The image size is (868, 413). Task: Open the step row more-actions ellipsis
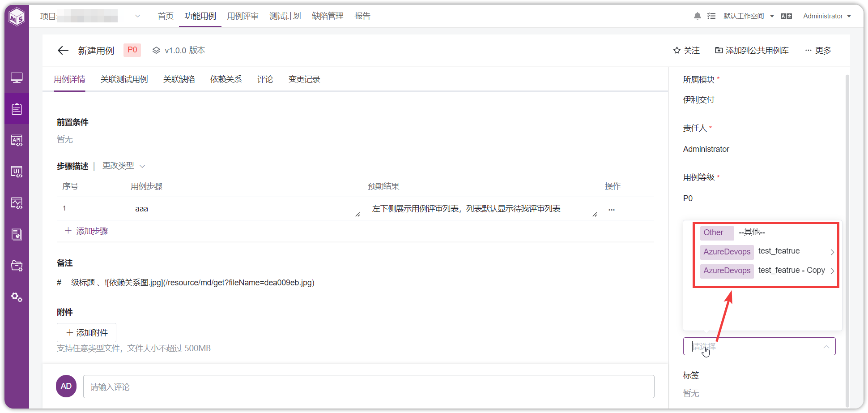click(612, 210)
